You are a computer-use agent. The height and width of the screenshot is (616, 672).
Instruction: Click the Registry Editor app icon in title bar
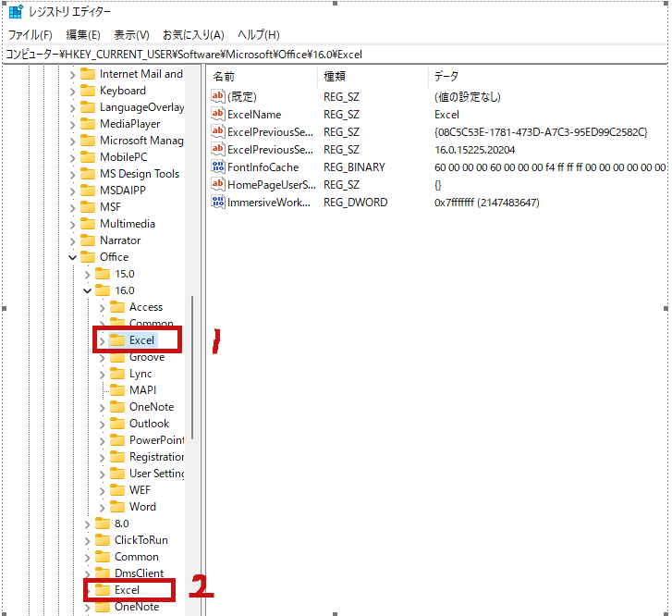[16, 12]
